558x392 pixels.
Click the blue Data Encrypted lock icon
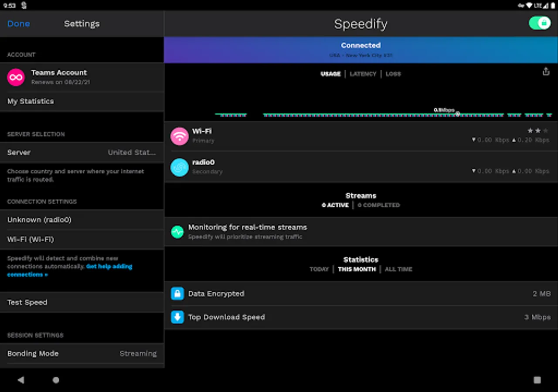click(177, 294)
